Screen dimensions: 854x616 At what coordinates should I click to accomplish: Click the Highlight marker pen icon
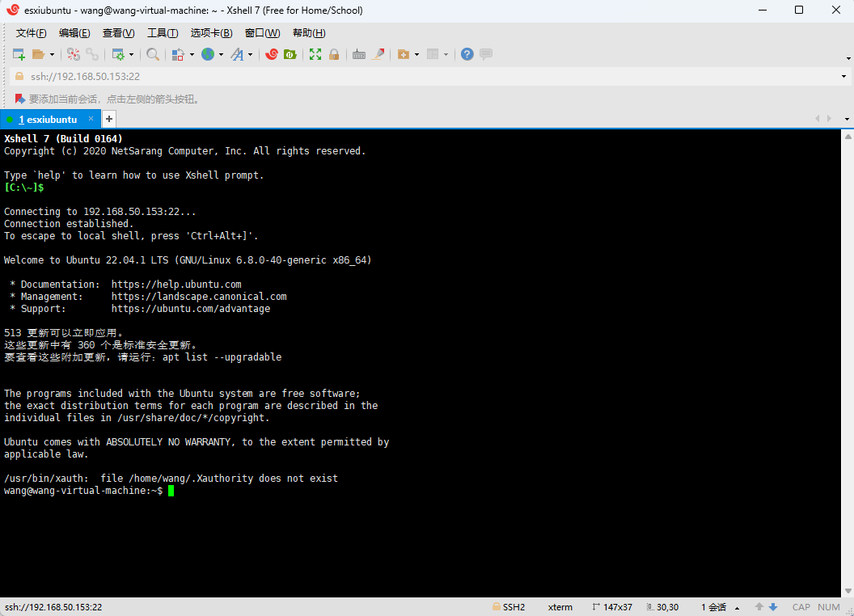[x=378, y=54]
